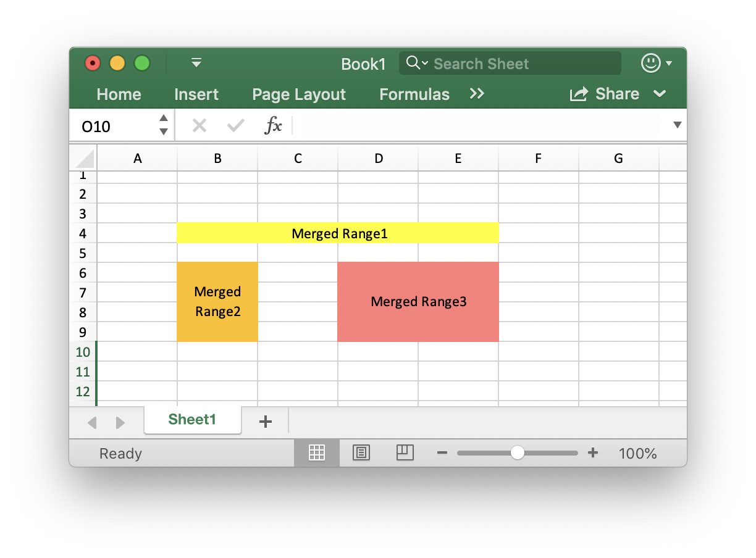Screen dimensions: 756x558
Task: Switch to the Formulas ribbon tab
Action: pyautogui.click(x=414, y=94)
